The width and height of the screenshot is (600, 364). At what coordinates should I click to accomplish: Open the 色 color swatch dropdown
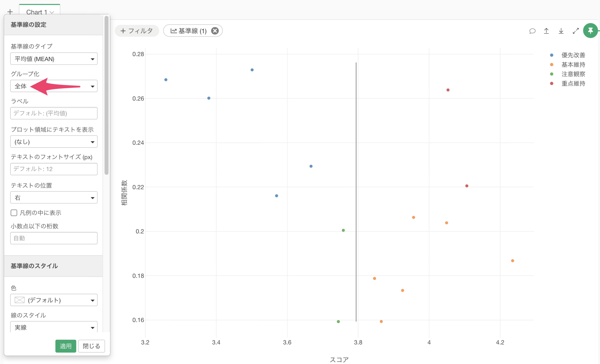coord(54,300)
